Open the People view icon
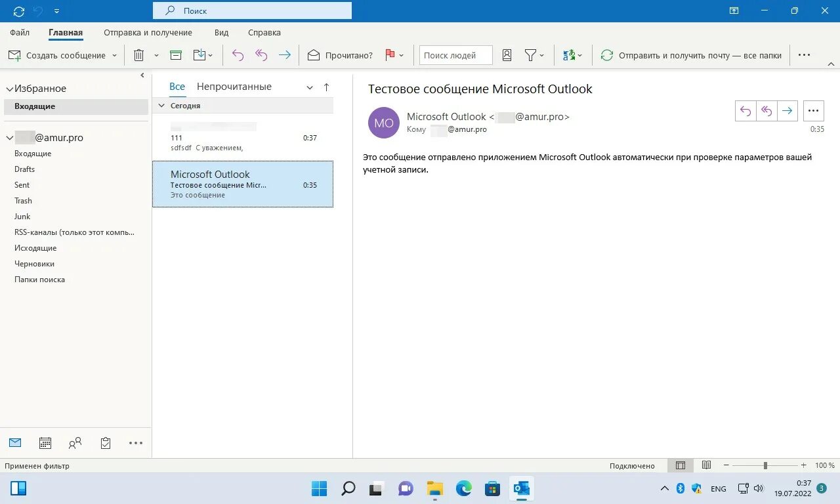 [x=74, y=443]
